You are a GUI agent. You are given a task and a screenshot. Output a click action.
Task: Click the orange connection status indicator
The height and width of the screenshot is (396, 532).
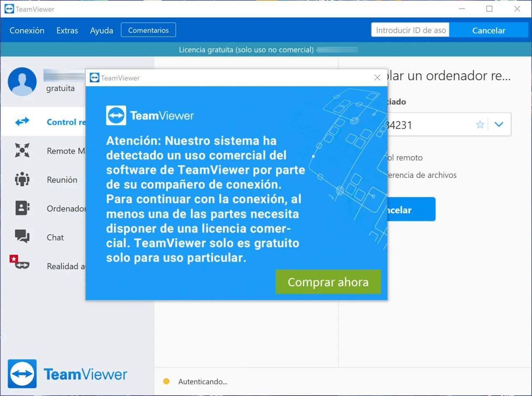pos(166,382)
